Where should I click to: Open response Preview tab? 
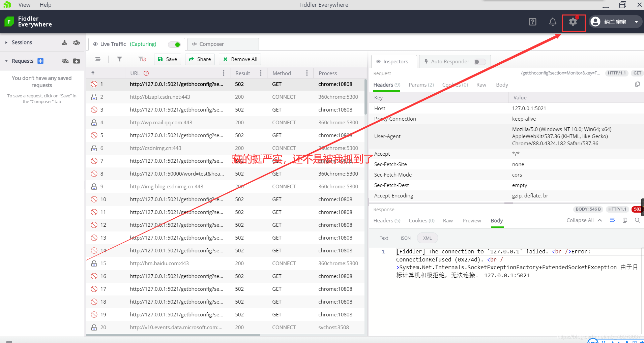(x=472, y=221)
